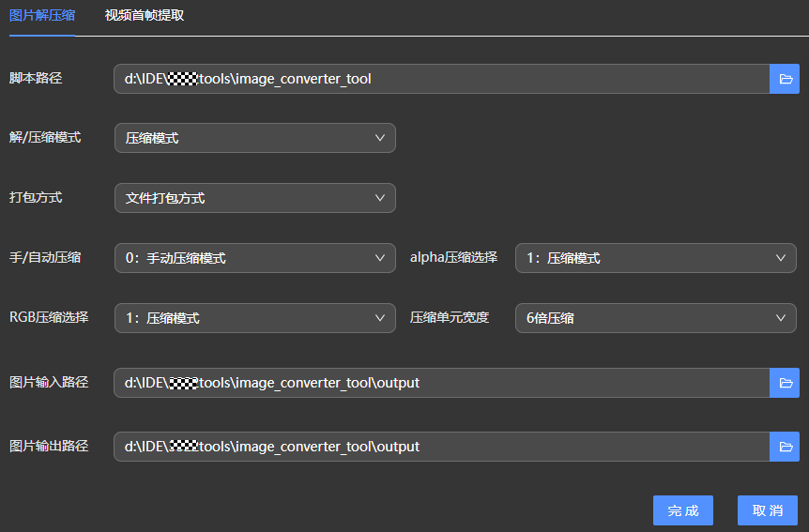The height and width of the screenshot is (532, 809).
Task: Click the 取消 button
Action: coord(767,510)
